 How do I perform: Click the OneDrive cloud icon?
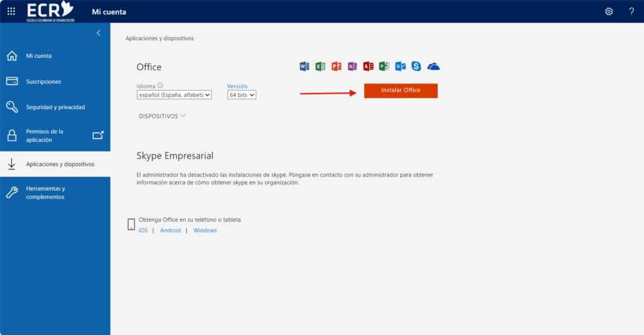pos(433,67)
